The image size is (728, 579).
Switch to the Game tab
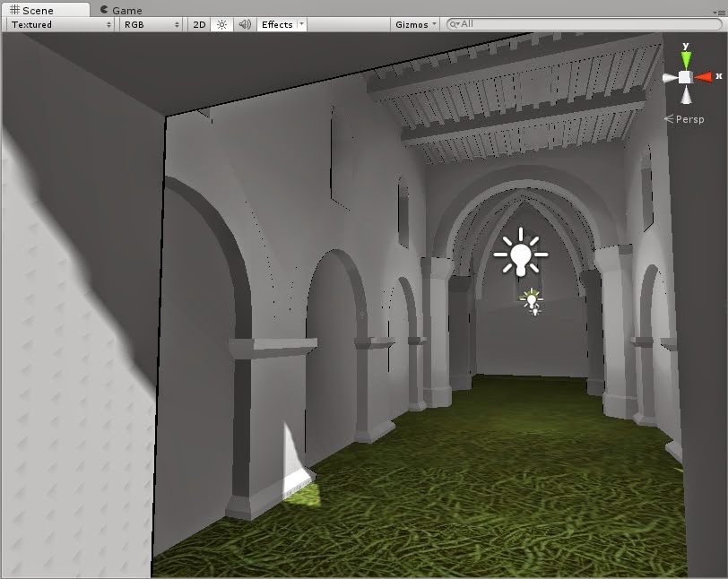coord(122,10)
